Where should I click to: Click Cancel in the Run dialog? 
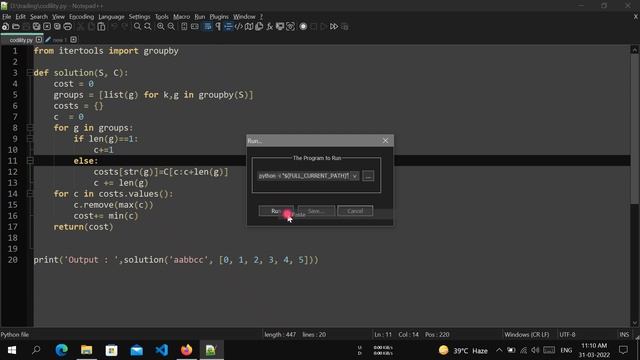click(x=355, y=211)
